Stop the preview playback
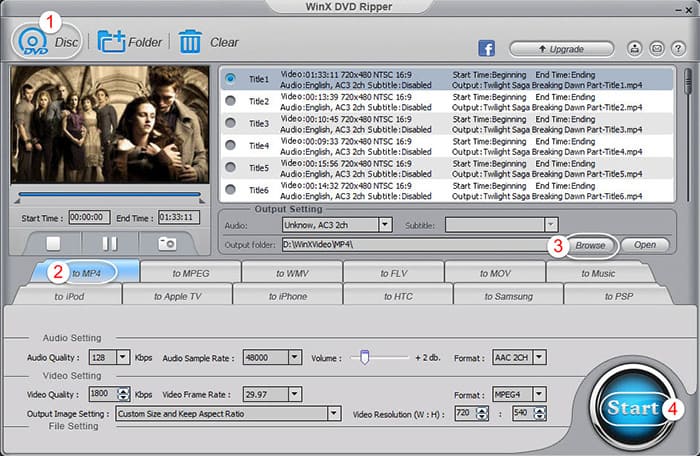Viewport: 700px width, 456px height. coord(53,243)
